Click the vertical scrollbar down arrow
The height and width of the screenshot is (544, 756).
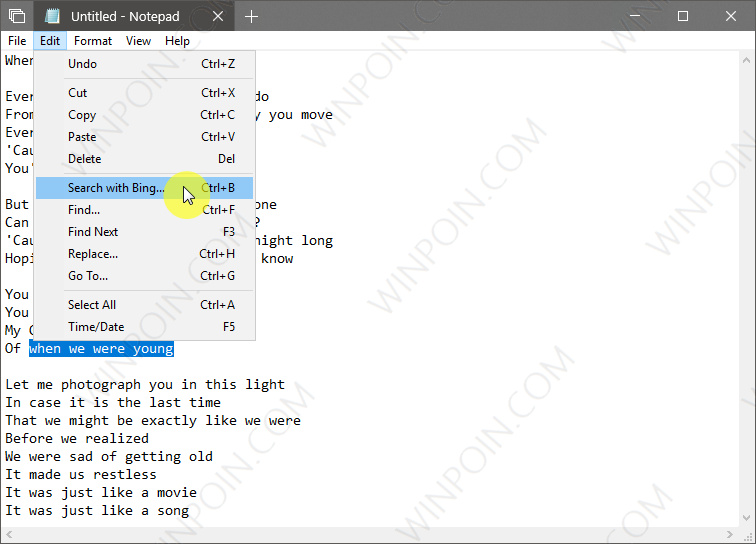click(x=746, y=518)
